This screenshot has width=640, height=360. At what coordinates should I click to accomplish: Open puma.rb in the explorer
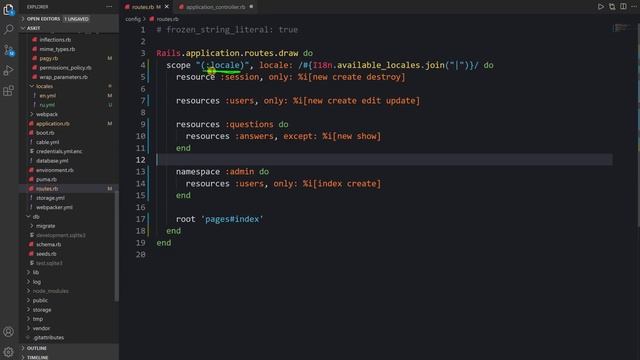coord(46,179)
